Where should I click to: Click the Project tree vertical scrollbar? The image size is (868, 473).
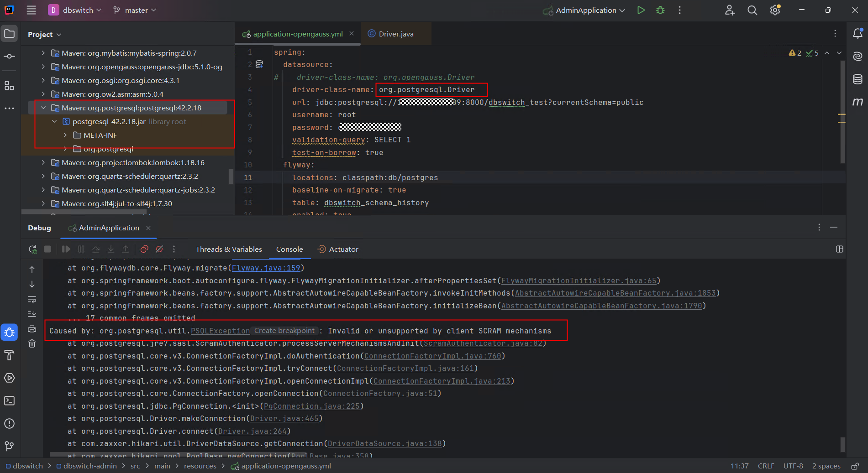(231, 177)
